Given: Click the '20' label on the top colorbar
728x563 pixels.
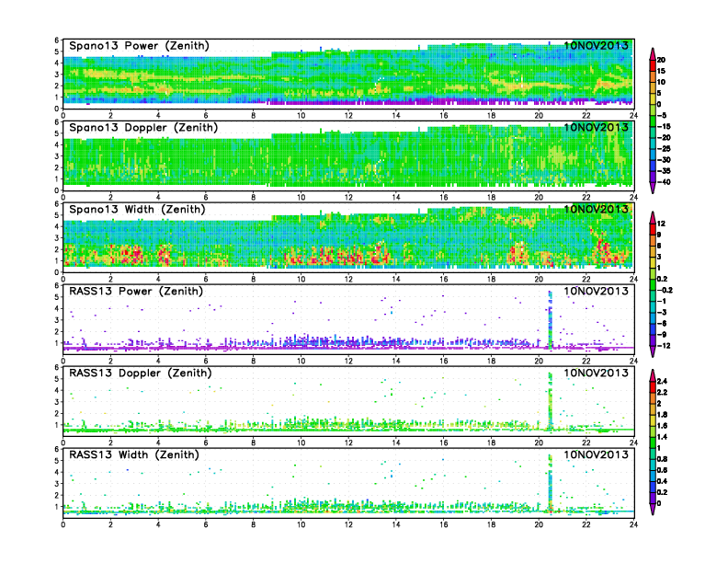Looking at the screenshot, I should click(661, 60).
